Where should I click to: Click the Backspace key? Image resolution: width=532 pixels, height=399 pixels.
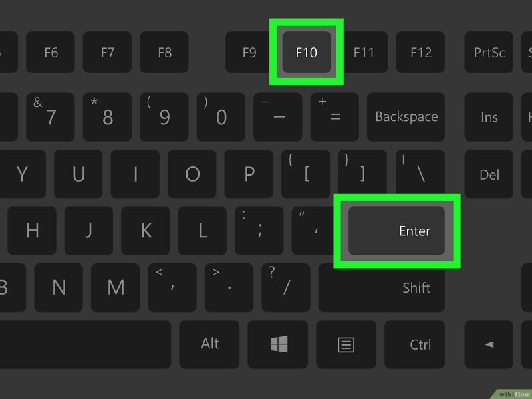tap(406, 117)
